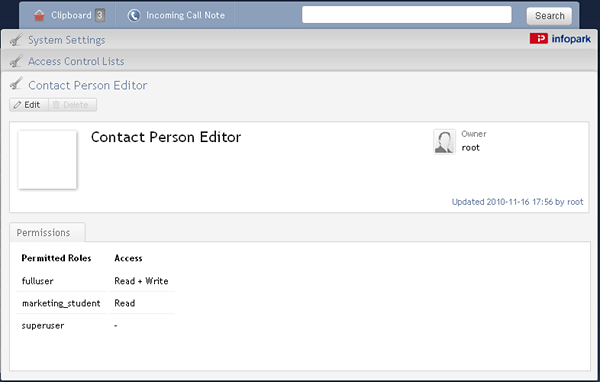Click the wrench icon beside Access Control Lists
600x382 pixels.
coord(16,61)
